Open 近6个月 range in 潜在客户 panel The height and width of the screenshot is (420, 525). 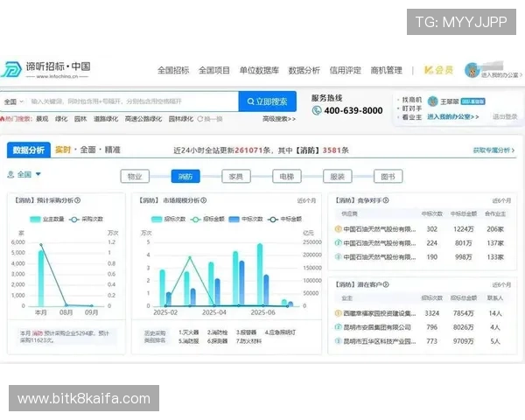(x=501, y=284)
